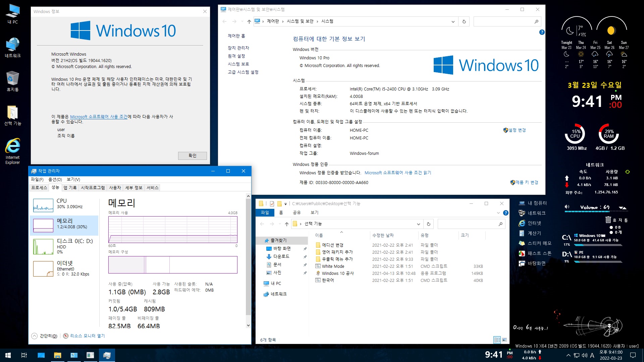Open 스티커 메모 sticky notes launcher
644x362 pixels.
pos(522,243)
